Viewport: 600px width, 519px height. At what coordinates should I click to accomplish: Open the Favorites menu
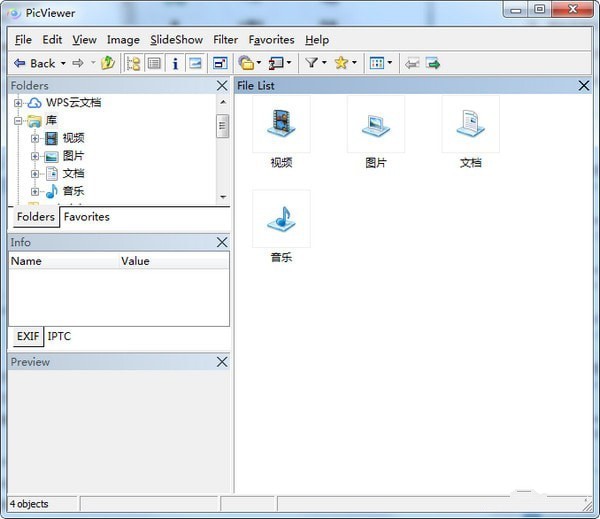tap(271, 40)
